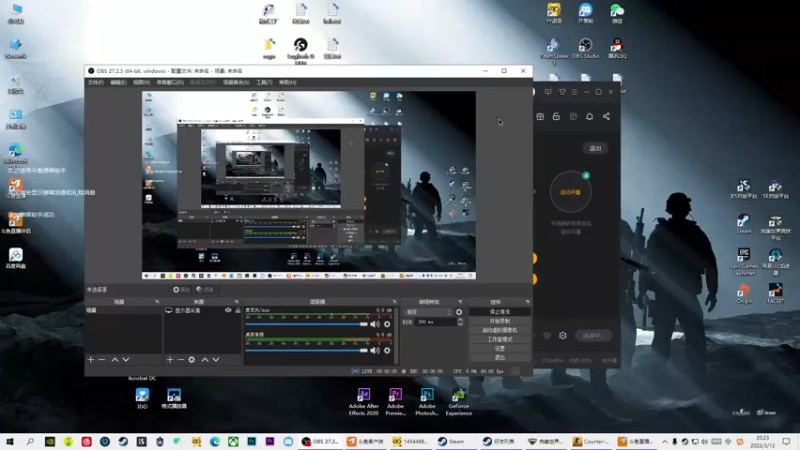Mute the 桌面音频 speaker icon
Image resolution: width=800 pixels, height=450 pixels.
(x=375, y=351)
